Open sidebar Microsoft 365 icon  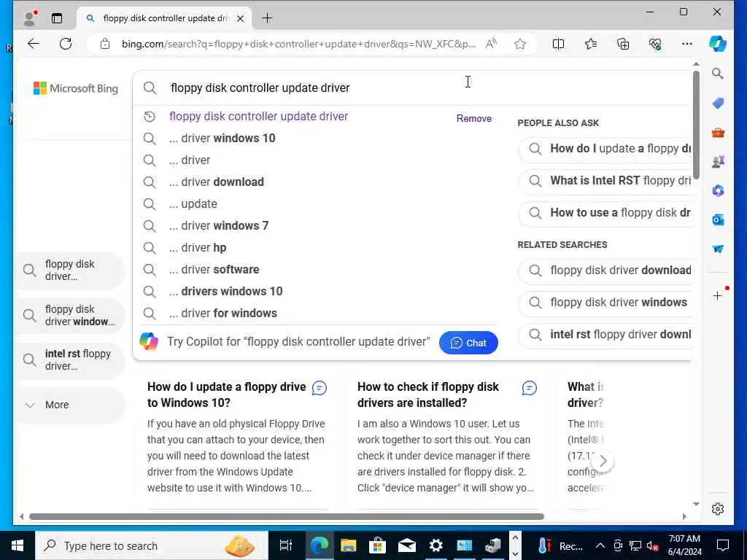pos(718,190)
